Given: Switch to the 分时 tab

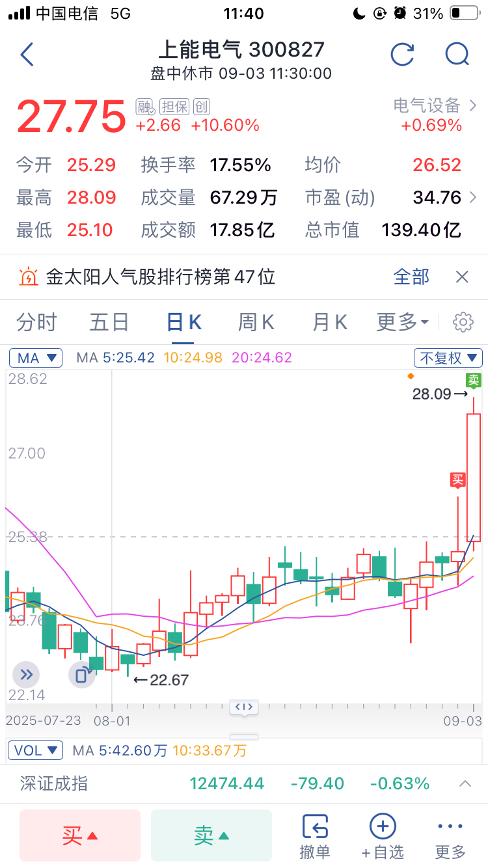Looking at the screenshot, I should pyautogui.click(x=36, y=322).
